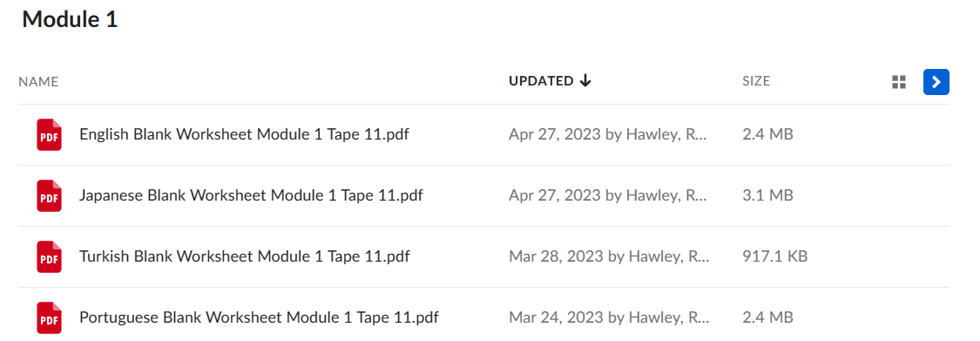Open Turkish Blank Worksheet Module 1 Tape 11.pdf
Screen dimensions: 980x341
click(x=245, y=256)
